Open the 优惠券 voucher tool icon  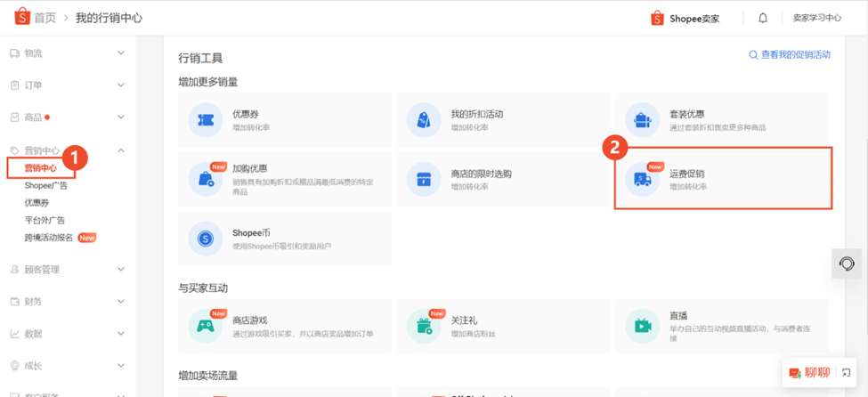pyautogui.click(x=206, y=120)
